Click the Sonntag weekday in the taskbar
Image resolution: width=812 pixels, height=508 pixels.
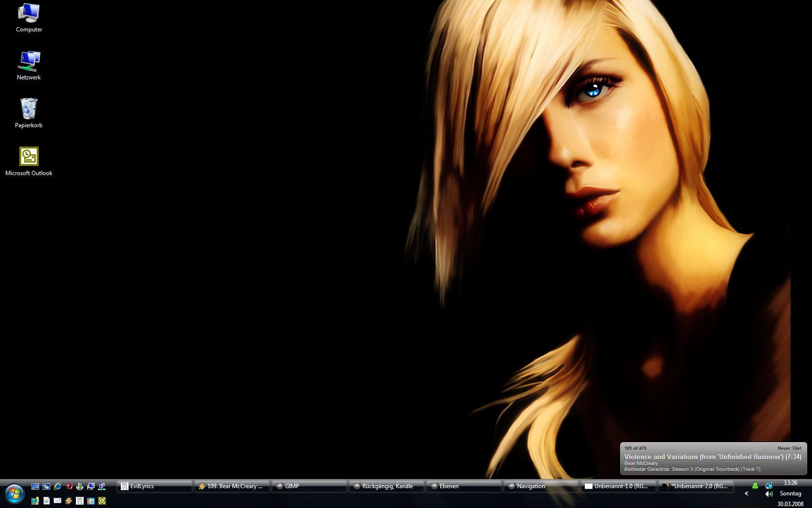[791, 493]
